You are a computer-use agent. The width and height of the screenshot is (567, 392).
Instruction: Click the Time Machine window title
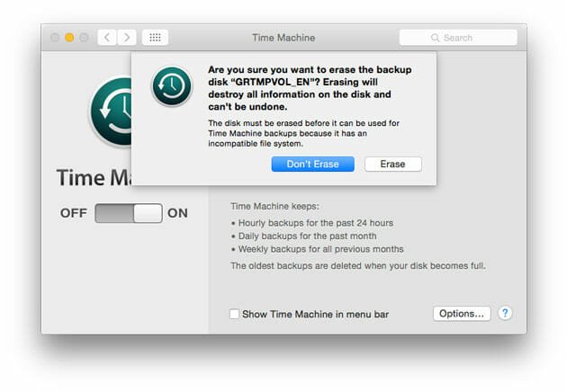point(283,38)
